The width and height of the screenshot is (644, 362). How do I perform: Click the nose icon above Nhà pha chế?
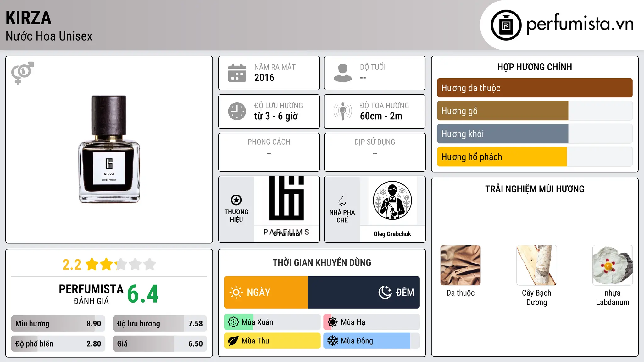tap(342, 200)
